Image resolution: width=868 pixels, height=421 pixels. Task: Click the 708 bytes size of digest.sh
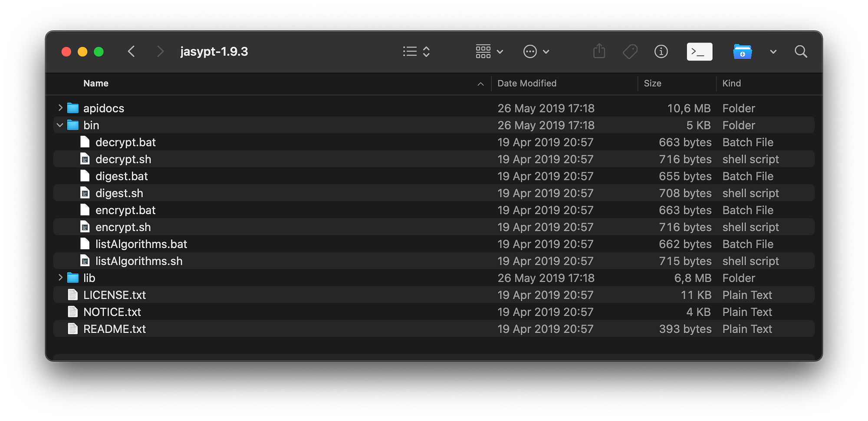pyautogui.click(x=685, y=193)
